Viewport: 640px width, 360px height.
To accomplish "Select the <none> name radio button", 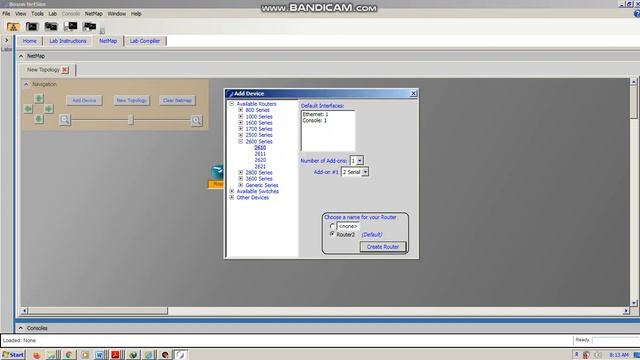I will click(332, 226).
